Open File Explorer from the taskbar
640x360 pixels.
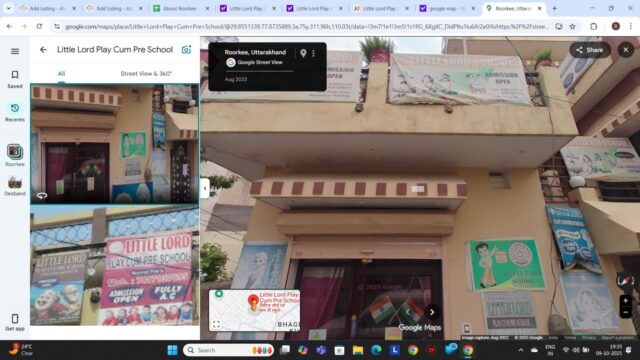(358, 350)
